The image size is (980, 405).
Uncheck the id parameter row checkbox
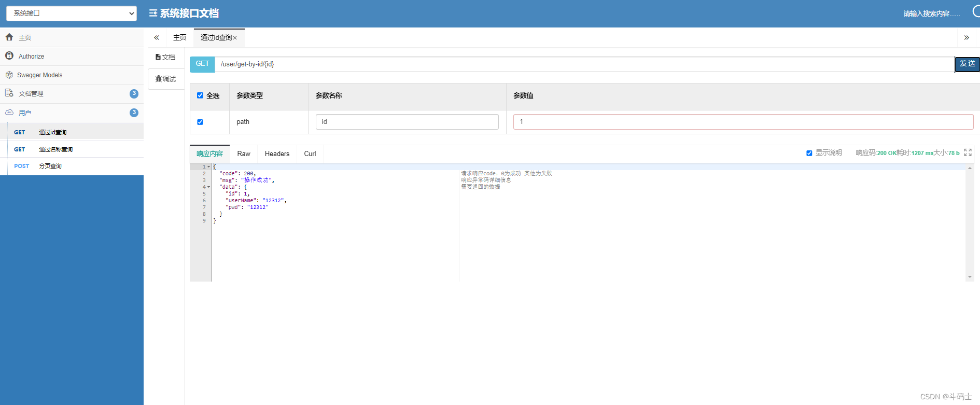tap(200, 122)
